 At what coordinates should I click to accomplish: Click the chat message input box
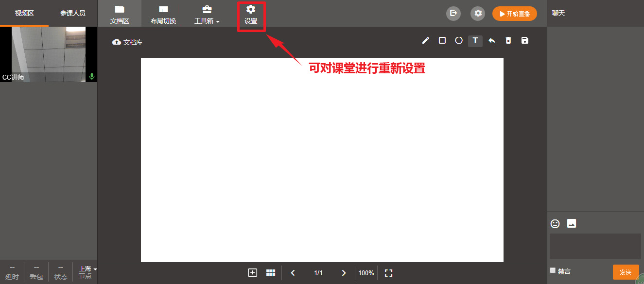[x=595, y=246]
